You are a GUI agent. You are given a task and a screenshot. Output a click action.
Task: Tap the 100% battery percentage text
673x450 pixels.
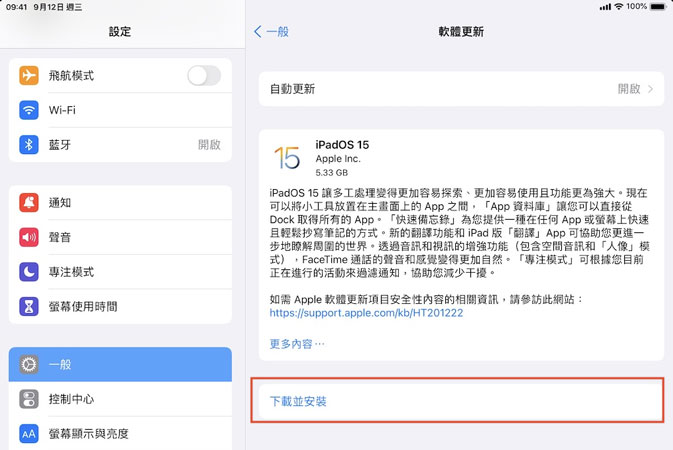[637, 6]
